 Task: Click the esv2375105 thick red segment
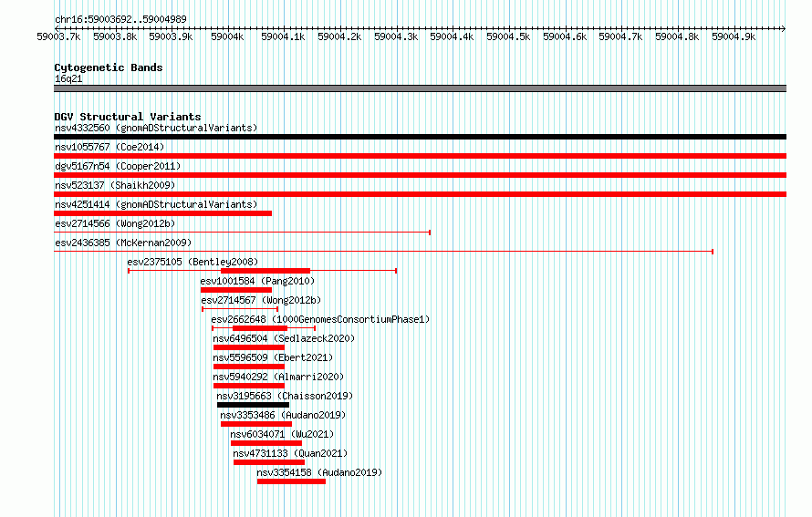(x=265, y=271)
